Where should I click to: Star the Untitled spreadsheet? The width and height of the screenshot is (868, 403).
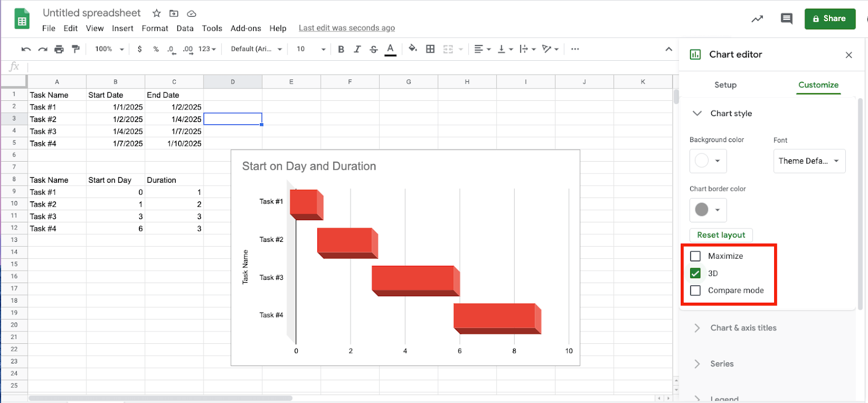coord(157,14)
